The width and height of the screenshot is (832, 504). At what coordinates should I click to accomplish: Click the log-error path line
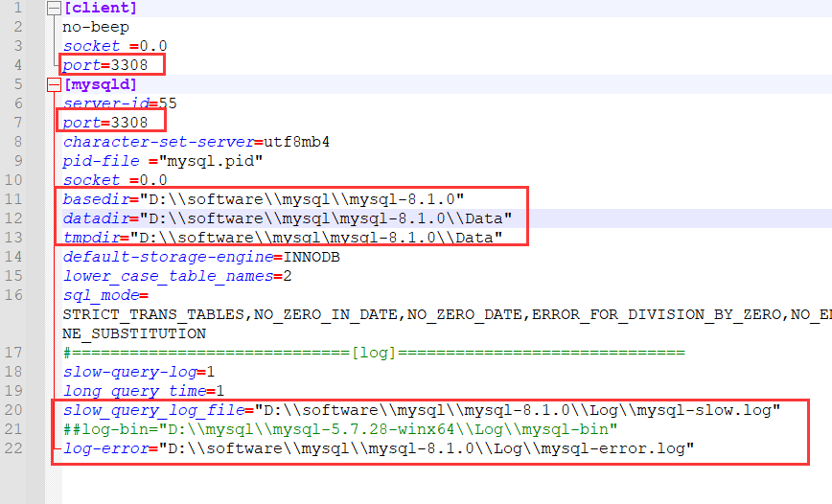379,448
